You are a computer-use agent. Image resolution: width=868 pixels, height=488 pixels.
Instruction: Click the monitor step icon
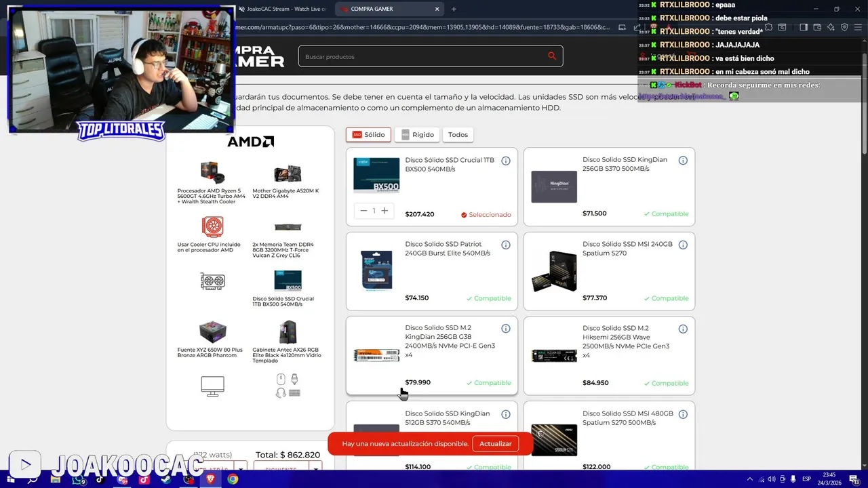[x=212, y=386]
